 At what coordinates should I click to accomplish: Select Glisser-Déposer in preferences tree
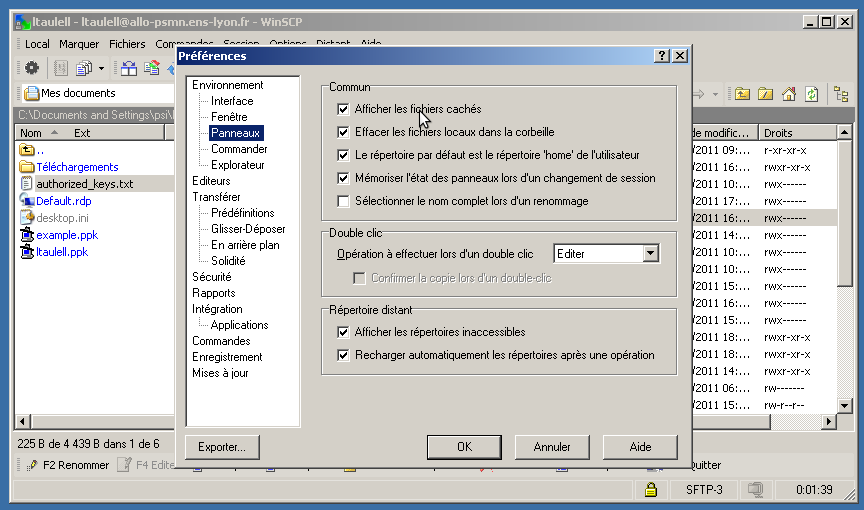(248, 229)
